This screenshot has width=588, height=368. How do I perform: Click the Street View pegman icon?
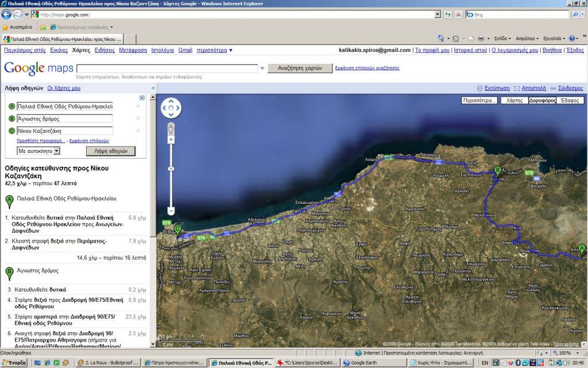point(171,129)
